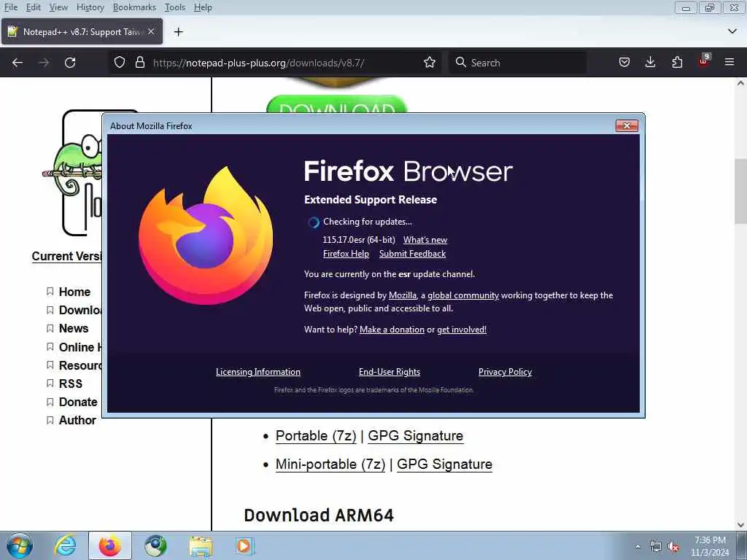This screenshot has height=560, width=747.
Task: Click the get involved! link
Action: [x=462, y=330]
